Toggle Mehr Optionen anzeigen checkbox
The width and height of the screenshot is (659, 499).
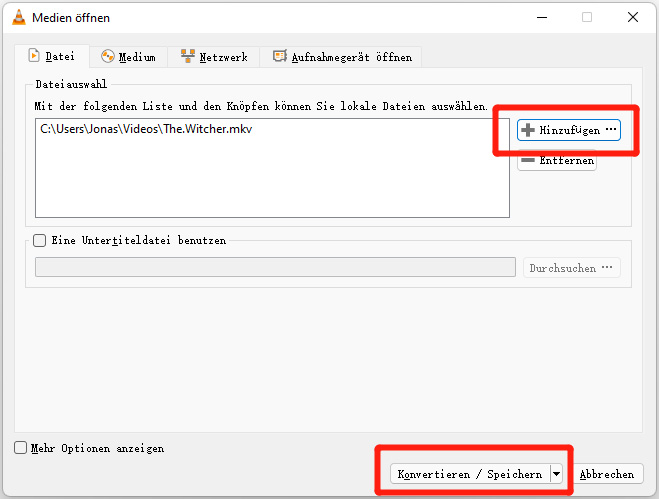click(x=21, y=449)
